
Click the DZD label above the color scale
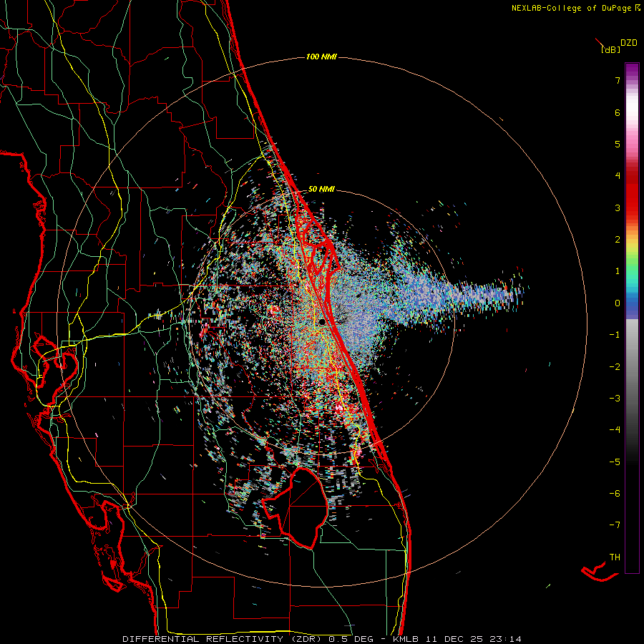coord(629,43)
